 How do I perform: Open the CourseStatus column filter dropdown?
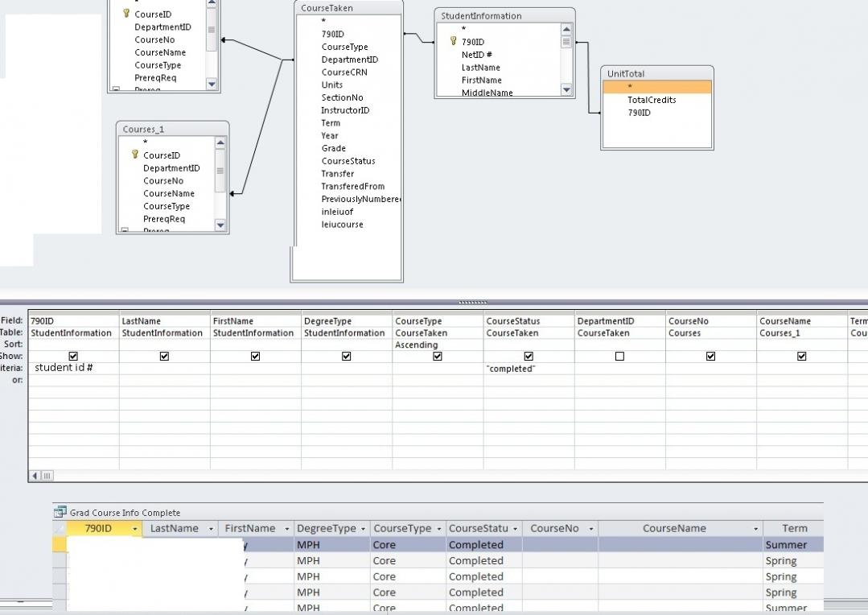pyautogui.click(x=515, y=529)
